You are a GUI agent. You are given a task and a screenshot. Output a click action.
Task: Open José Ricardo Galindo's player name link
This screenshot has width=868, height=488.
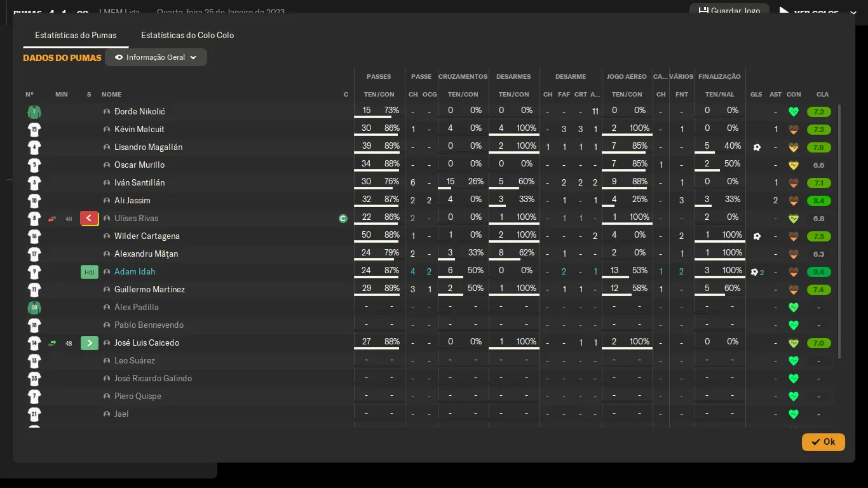tap(153, 379)
